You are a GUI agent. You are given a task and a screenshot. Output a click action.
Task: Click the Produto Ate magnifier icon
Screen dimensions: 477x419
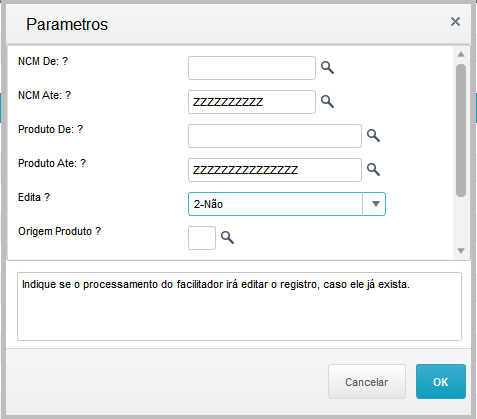click(373, 170)
